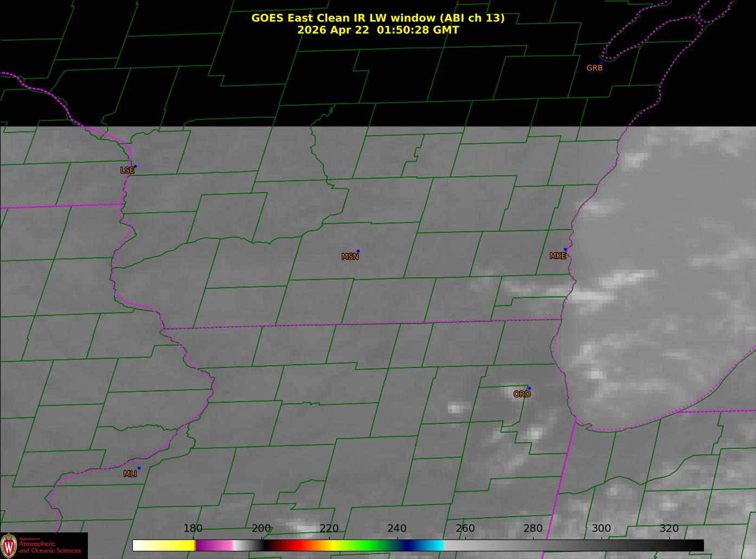Open Atmospheric and Oceanic Sciences logo text

[x=50, y=546]
